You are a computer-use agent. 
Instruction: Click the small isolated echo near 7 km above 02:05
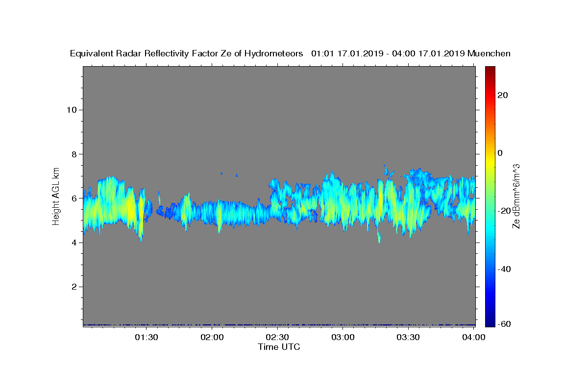pyautogui.click(x=221, y=173)
